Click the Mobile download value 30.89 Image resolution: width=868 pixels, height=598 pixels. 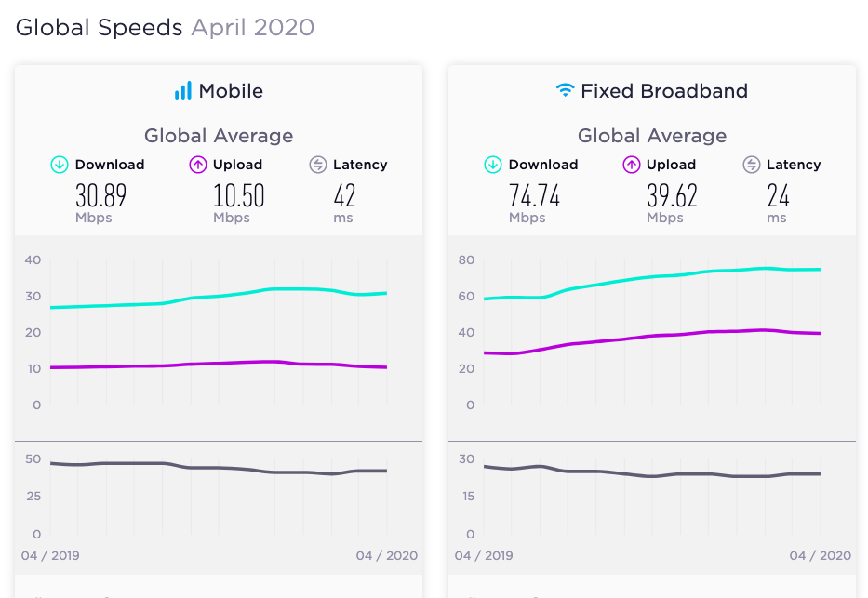(x=100, y=196)
